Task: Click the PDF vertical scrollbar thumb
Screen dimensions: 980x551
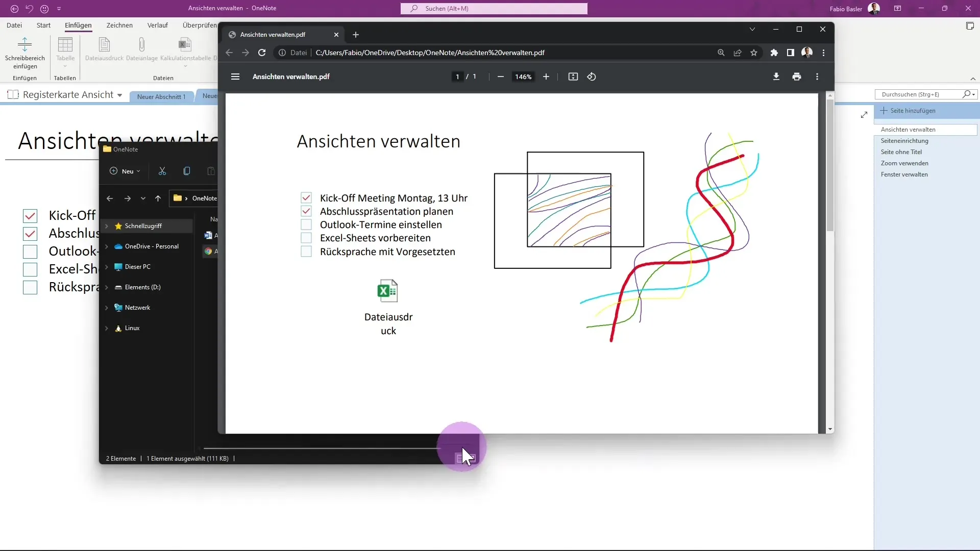Action: coord(830,165)
